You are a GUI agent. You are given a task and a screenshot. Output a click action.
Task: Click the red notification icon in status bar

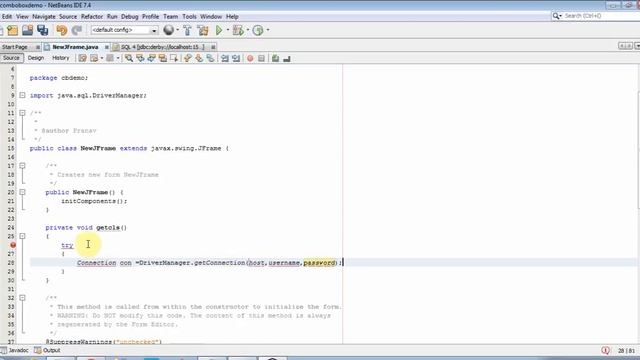(605, 351)
